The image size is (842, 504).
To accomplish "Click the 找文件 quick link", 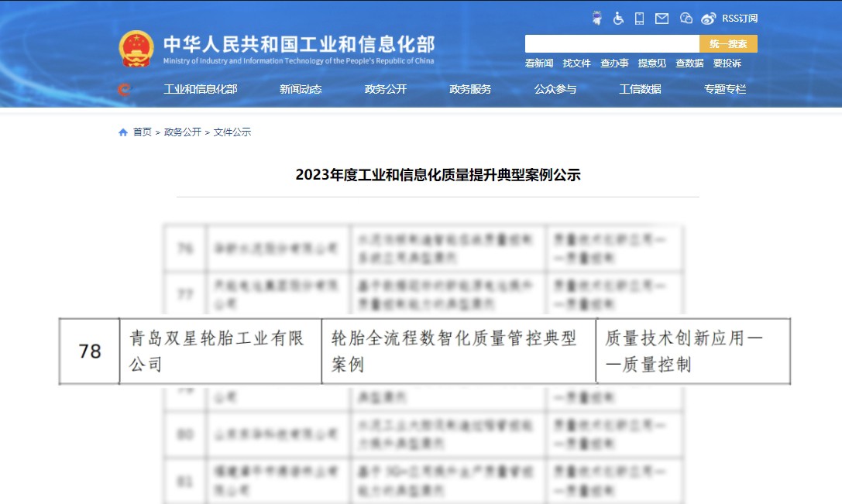I will [576, 63].
